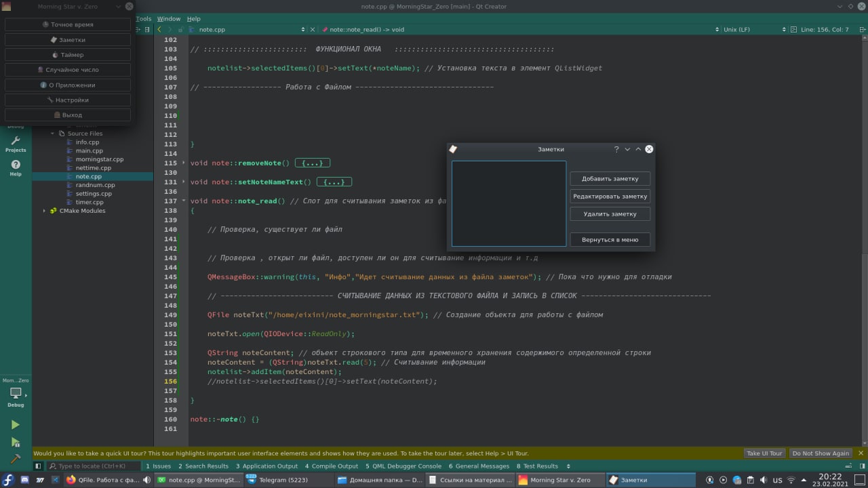Click the volume icon in system tray
868x488 pixels.
(763, 480)
